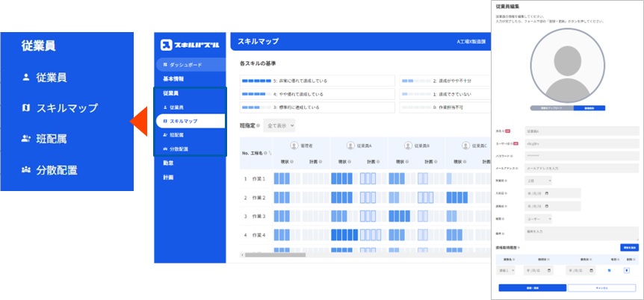The image size is (644, 300).
Task: Click the スキルパズル logo in sidebar
Action: coord(190,45)
